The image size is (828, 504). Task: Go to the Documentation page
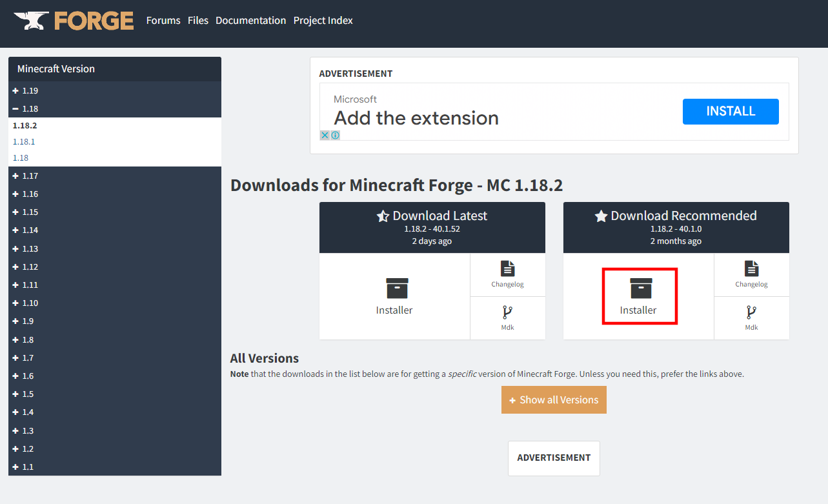(250, 21)
